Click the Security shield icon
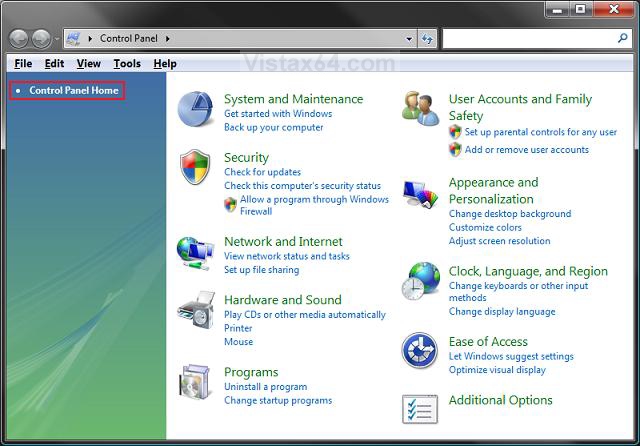This screenshot has width=640, height=446. point(195,166)
